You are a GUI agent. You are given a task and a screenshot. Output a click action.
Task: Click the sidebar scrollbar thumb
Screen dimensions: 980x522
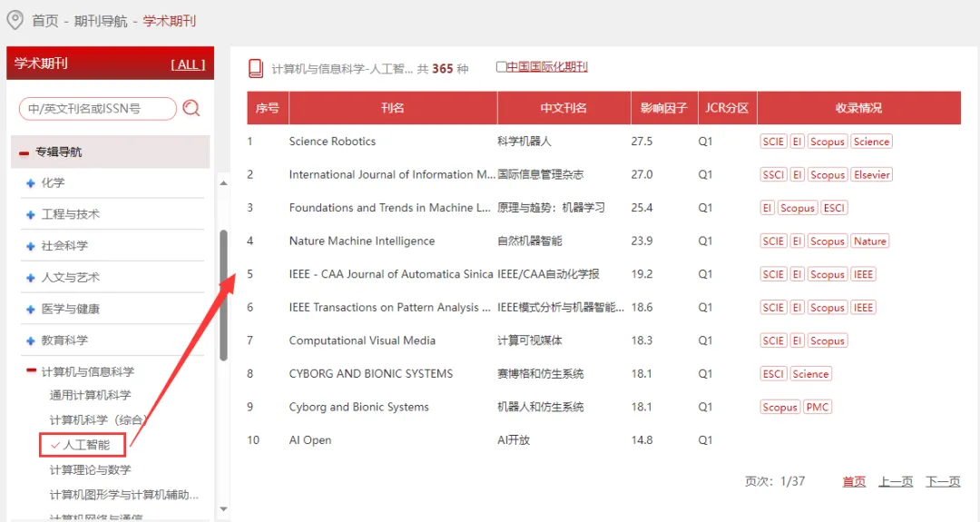(x=223, y=295)
